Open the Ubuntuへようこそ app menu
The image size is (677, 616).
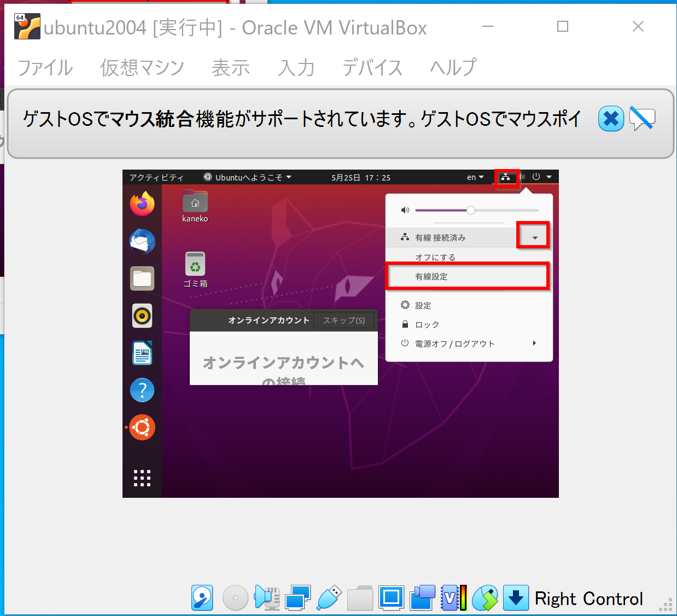(247, 177)
